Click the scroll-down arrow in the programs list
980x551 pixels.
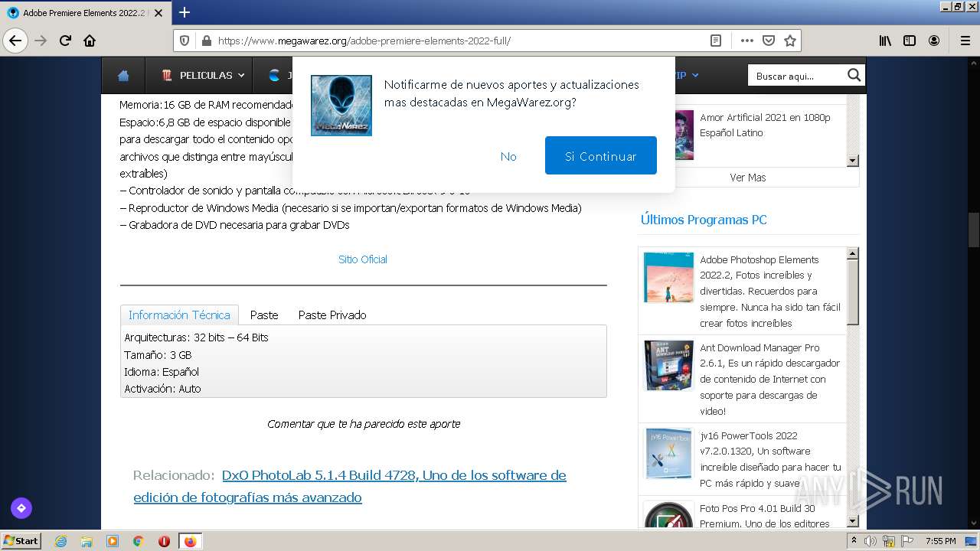[x=853, y=521]
